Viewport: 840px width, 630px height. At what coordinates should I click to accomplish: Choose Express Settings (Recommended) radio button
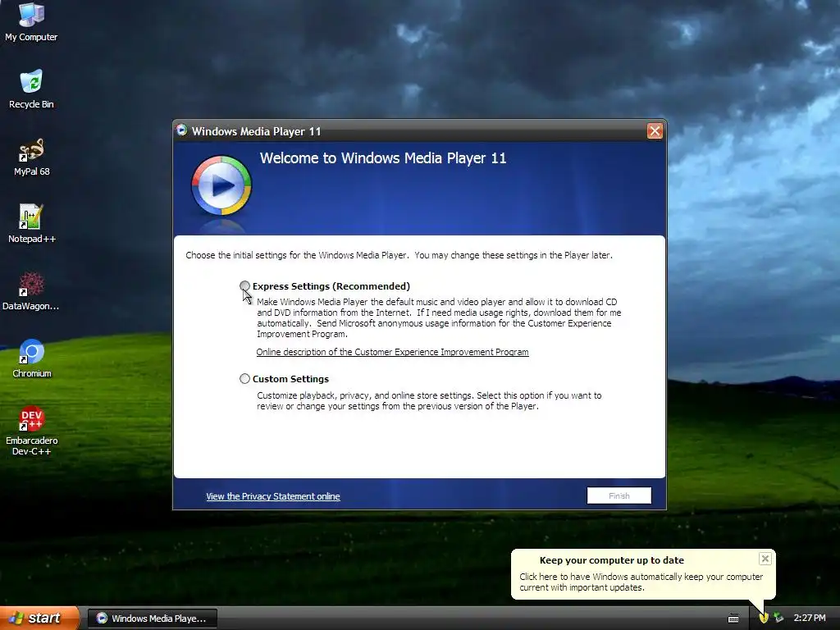(x=244, y=286)
